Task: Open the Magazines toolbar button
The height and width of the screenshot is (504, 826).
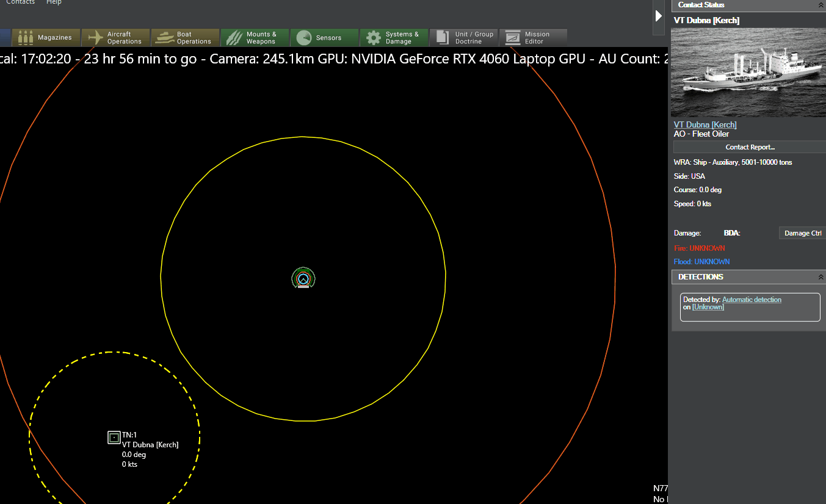Action: coord(46,38)
